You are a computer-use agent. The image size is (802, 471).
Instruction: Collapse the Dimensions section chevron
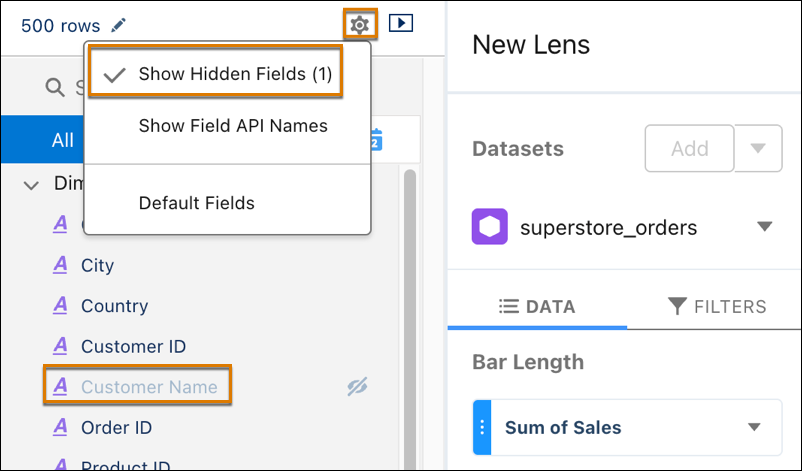tap(32, 185)
